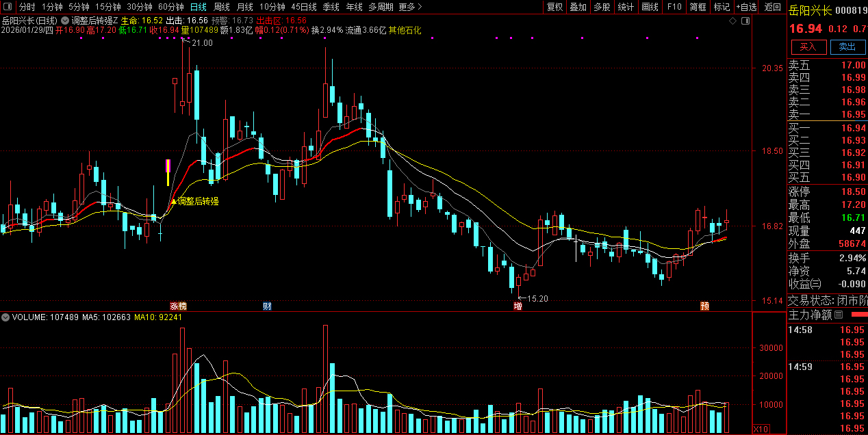The image size is (868, 435).
Task: Switch to 30分钟 period
Action: 140,7
